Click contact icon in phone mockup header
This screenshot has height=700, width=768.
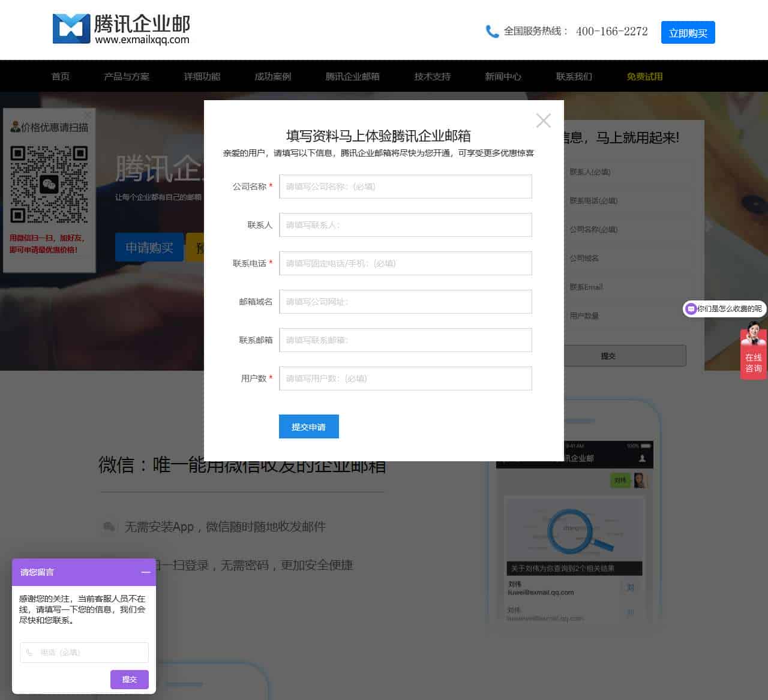point(642,458)
